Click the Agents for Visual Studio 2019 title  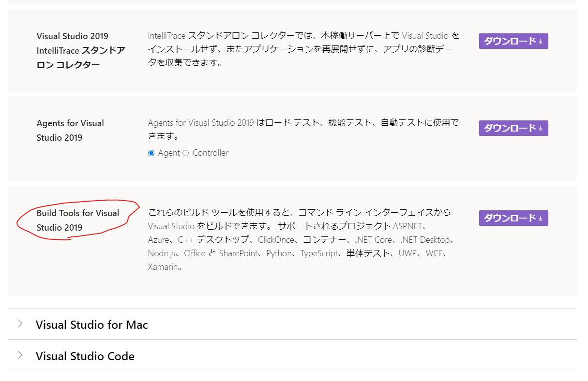coord(71,131)
